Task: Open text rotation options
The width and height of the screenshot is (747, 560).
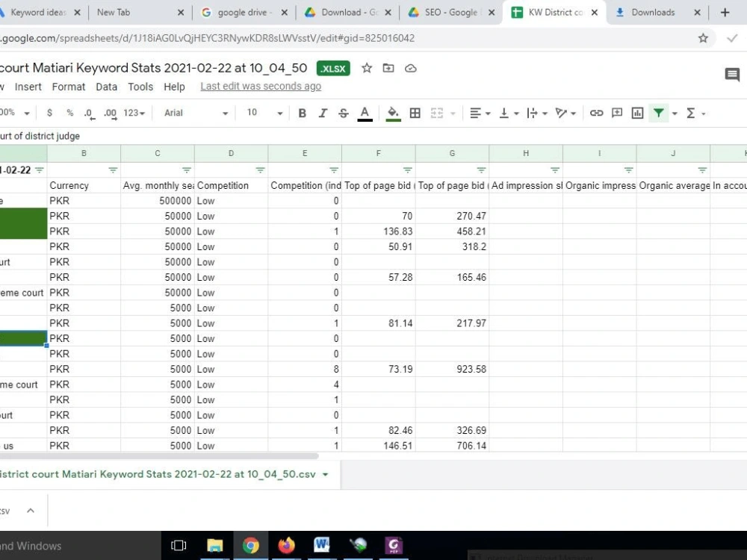Action: (565, 113)
